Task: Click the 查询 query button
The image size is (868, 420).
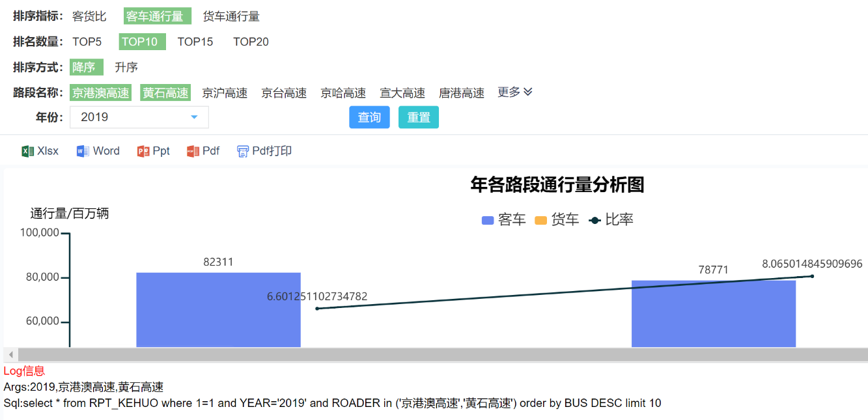Action: pos(369,117)
